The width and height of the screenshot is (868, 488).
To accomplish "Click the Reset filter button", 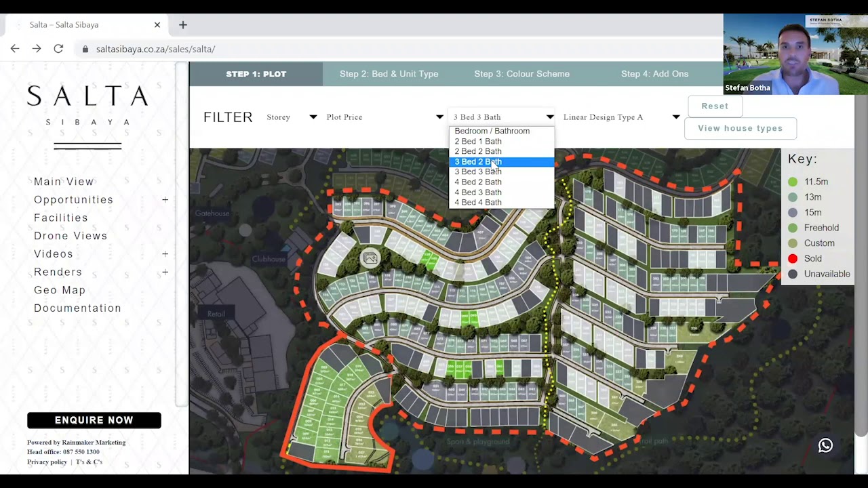I will pyautogui.click(x=715, y=106).
